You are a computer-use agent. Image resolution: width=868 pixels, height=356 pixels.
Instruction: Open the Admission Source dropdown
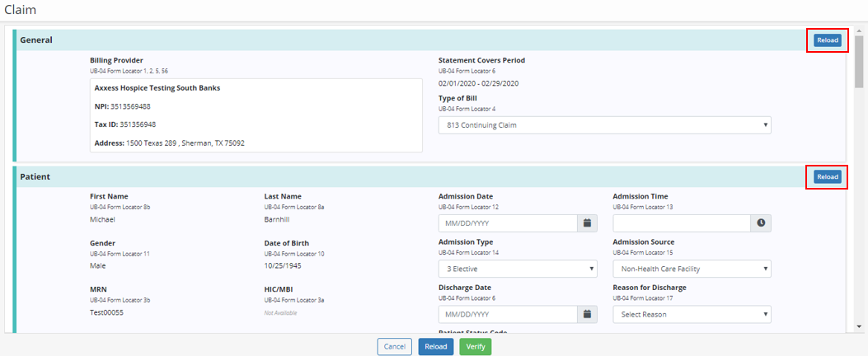(692, 269)
